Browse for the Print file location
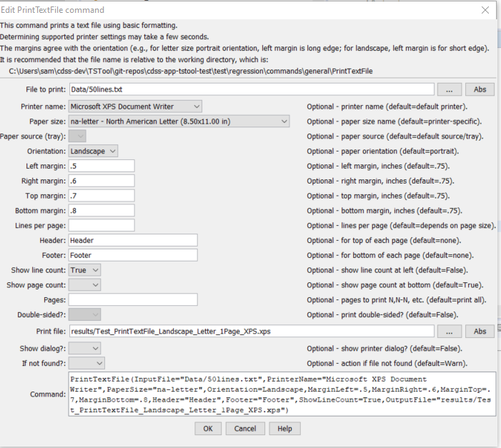Image resolution: width=501 pixels, height=448 pixels. coord(450,332)
